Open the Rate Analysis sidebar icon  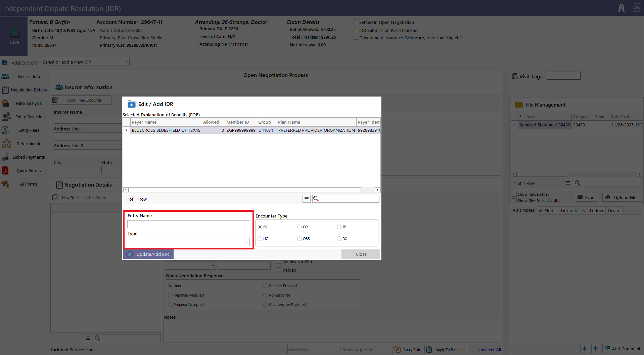pyautogui.click(x=6, y=103)
